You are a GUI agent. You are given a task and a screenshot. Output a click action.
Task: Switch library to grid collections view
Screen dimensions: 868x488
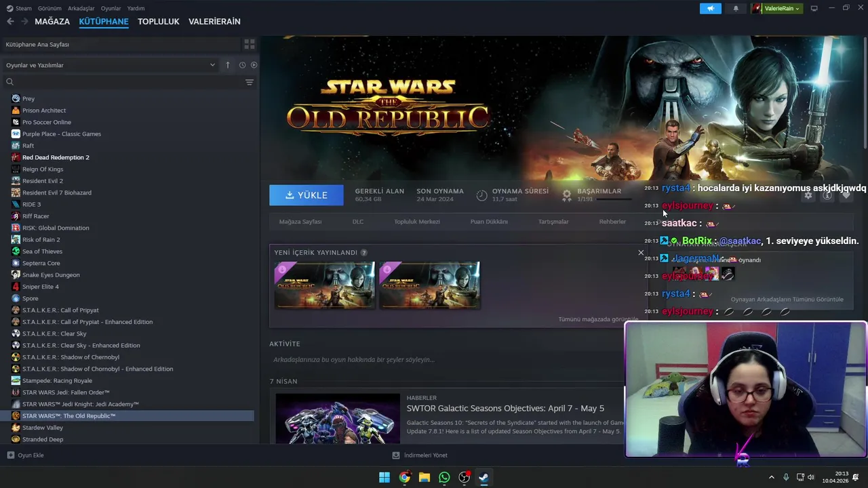click(x=250, y=44)
